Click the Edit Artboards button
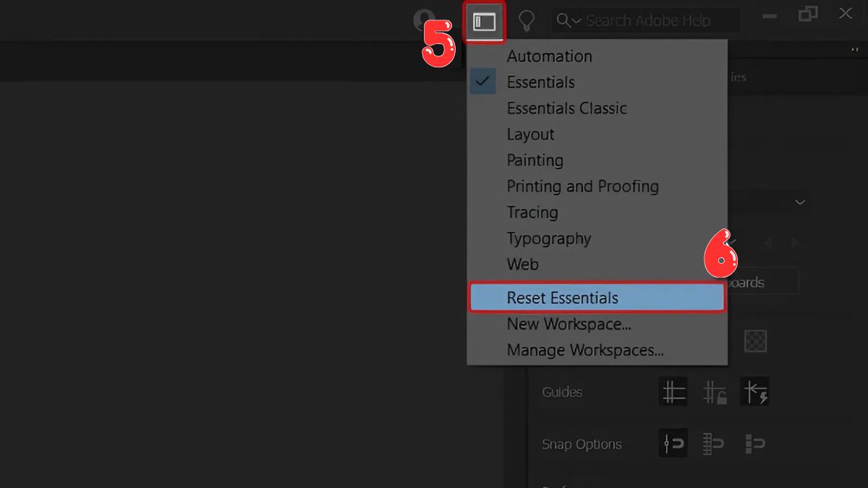The height and width of the screenshot is (488, 868). click(762, 282)
